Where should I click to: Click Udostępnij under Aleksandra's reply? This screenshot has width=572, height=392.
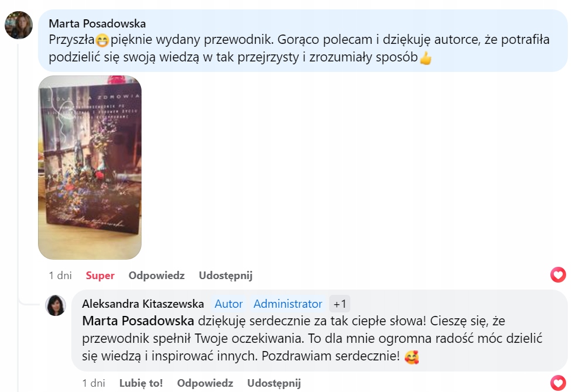pos(274,383)
